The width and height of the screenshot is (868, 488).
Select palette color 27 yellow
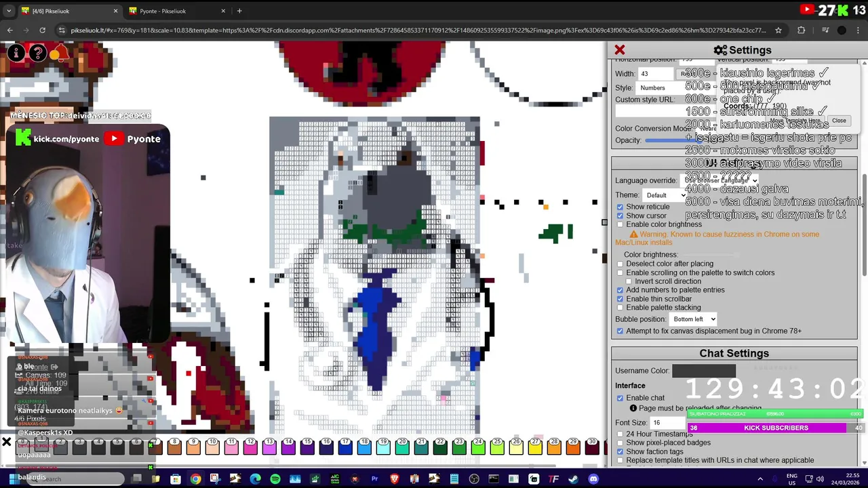click(536, 446)
